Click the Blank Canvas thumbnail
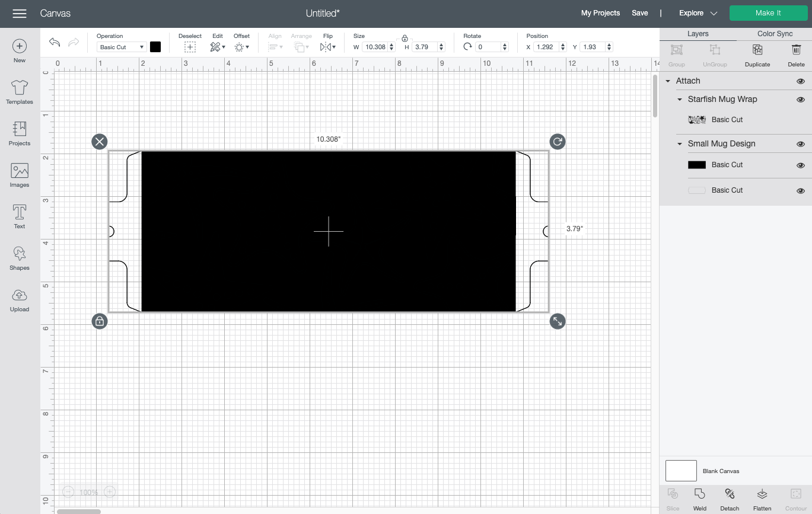This screenshot has height=514, width=812. 681,471
